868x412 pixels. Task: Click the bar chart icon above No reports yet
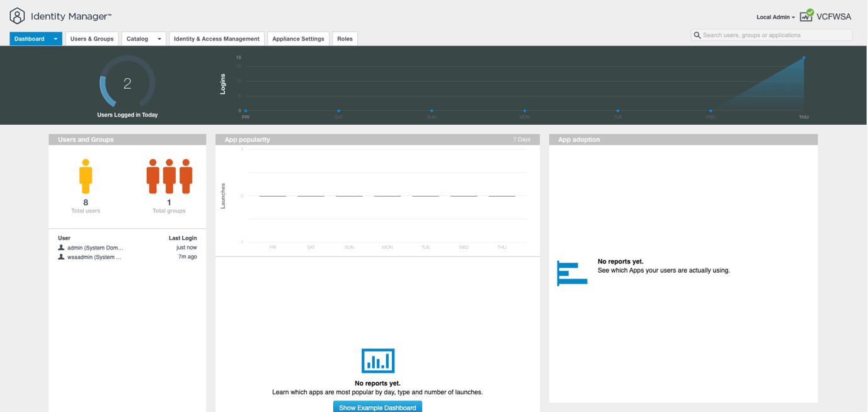click(x=378, y=361)
